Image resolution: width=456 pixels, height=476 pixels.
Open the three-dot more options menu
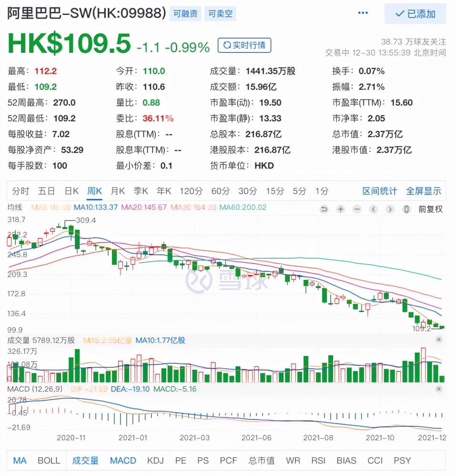coord(363,13)
